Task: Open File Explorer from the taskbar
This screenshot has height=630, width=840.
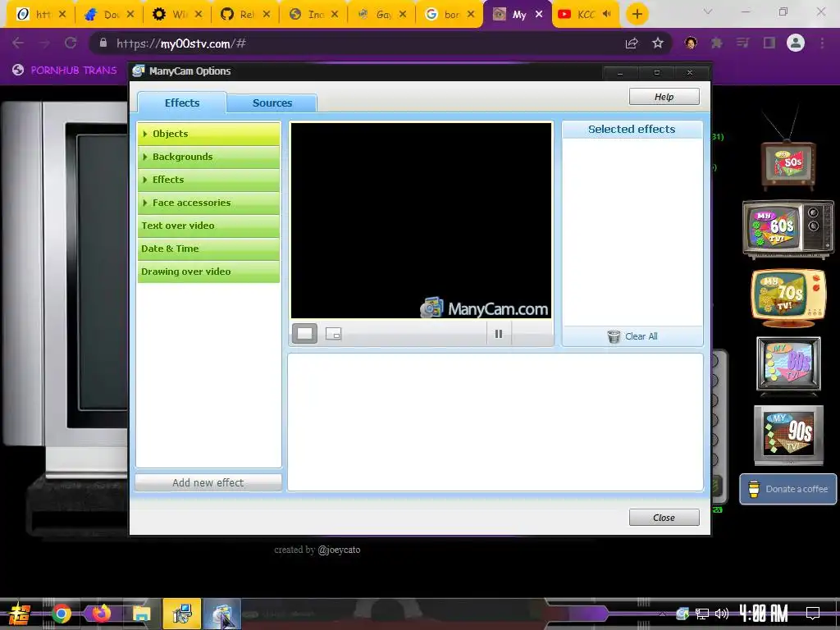Action: (141, 614)
